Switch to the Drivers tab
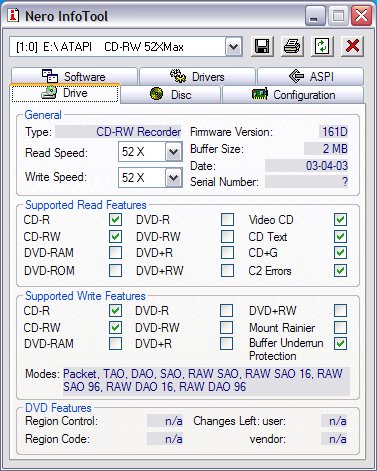The width and height of the screenshot is (377, 471). click(x=197, y=76)
